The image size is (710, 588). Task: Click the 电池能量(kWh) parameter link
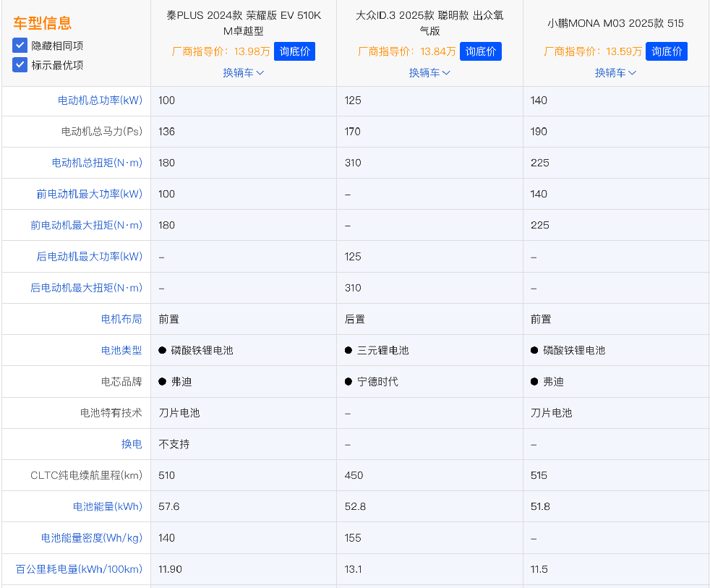pyautogui.click(x=107, y=506)
